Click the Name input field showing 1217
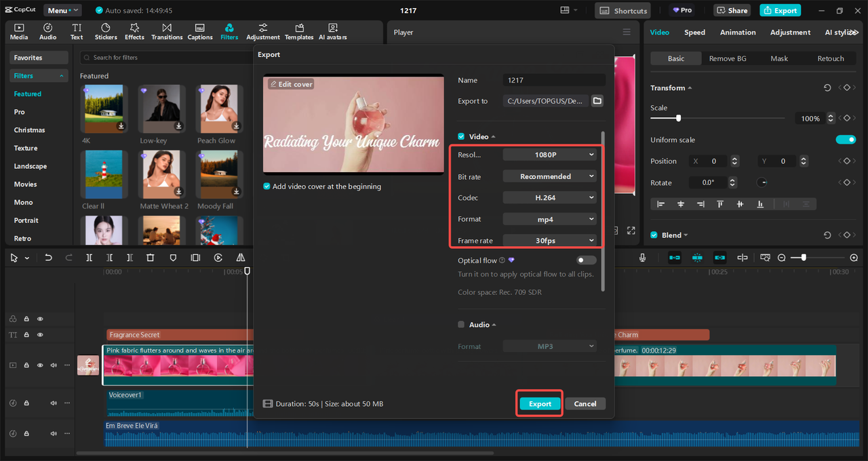868x461 pixels. pos(554,80)
